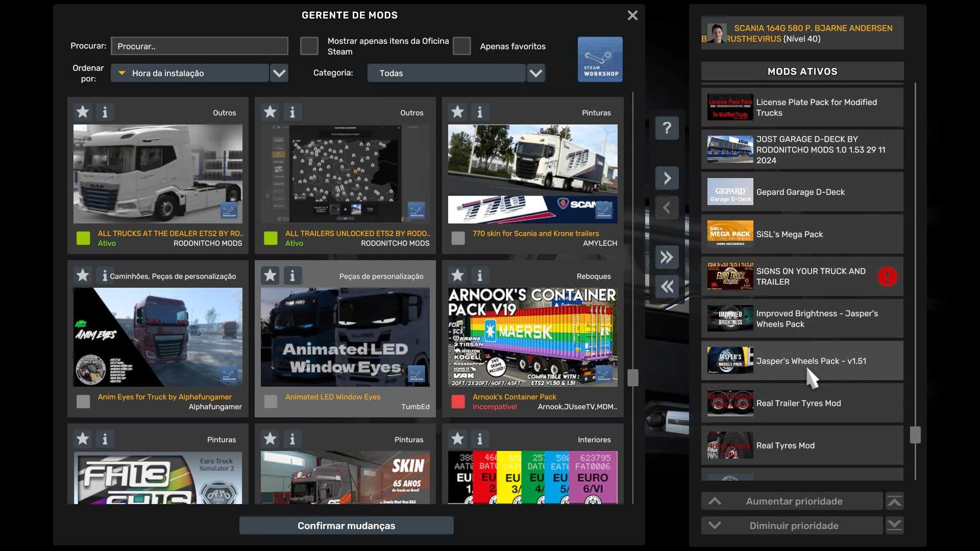Click the mod list scrollbar handle

[633, 378]
